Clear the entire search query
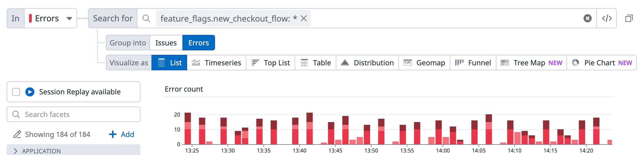 (x=587, y=19)
